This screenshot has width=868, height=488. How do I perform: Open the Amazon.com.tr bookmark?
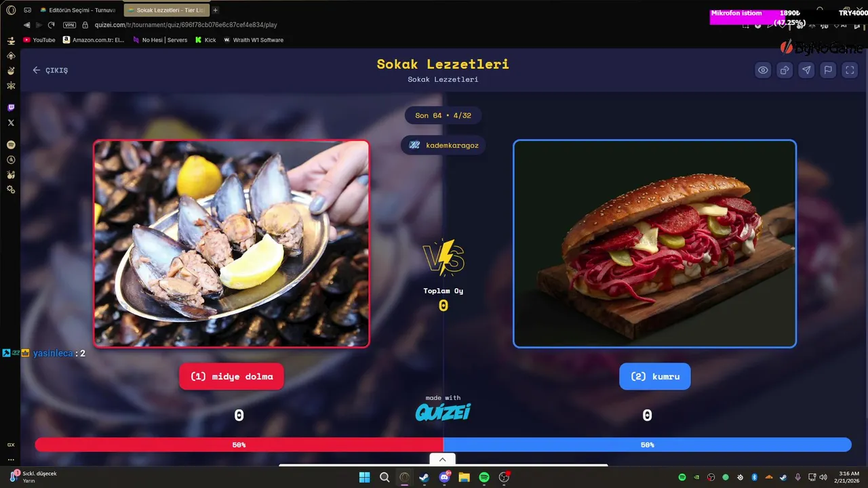tap(94, 40)
